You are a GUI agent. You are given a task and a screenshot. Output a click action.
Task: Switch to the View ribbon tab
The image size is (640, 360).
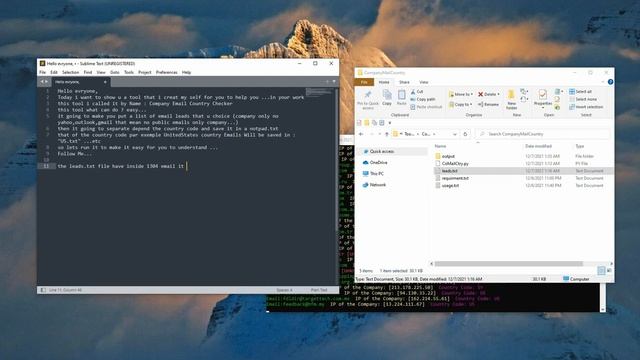click(424, 82)
